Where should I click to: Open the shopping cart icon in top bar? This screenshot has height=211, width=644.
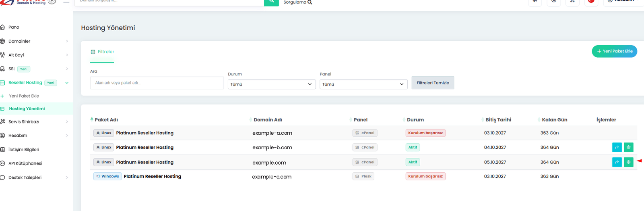click(572, 2)
